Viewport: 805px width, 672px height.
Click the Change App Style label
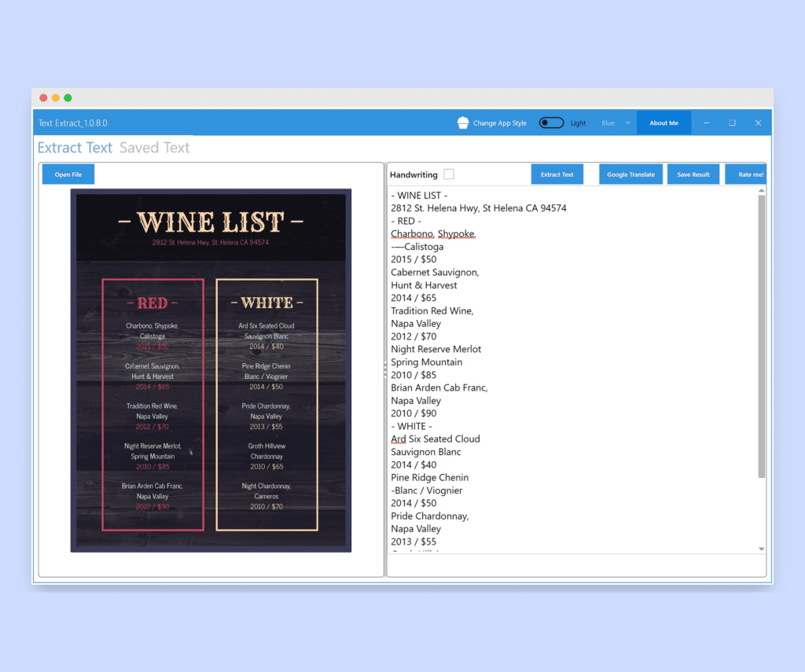[499, 123]
